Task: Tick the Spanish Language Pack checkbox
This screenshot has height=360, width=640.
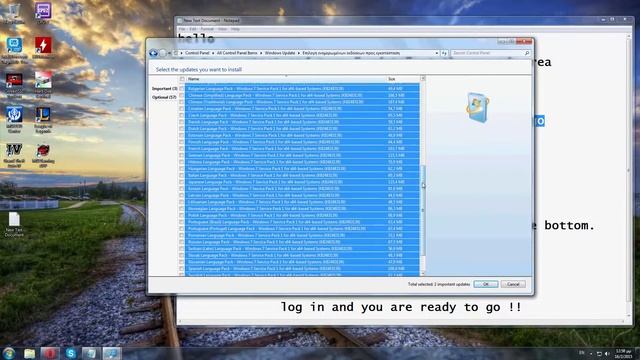Action: 182,269
